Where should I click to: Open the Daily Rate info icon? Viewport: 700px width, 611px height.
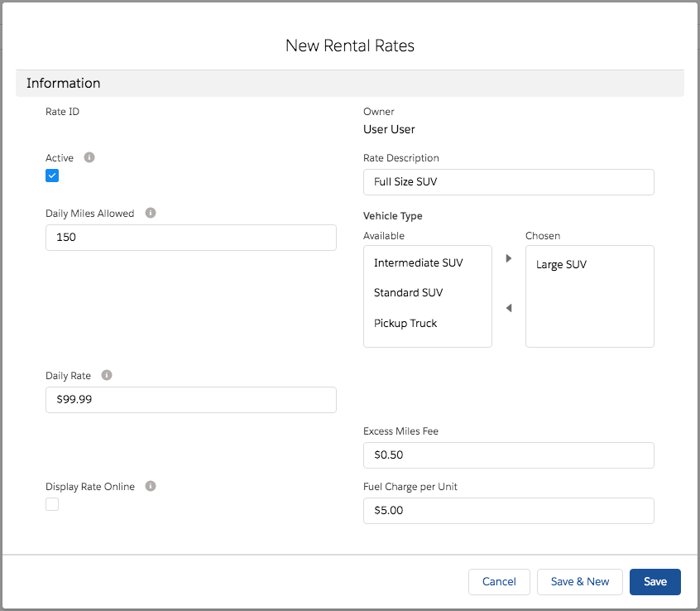point(107,375)
